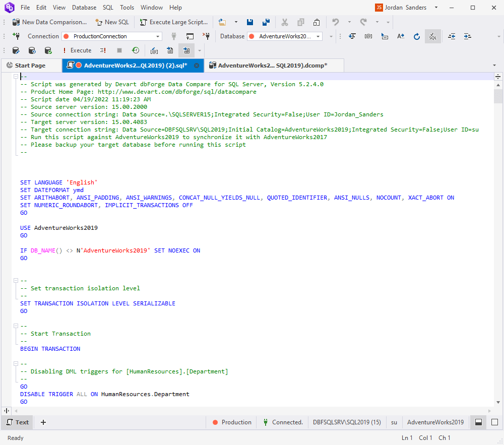Start a New Data Comparison
504x445 pixels.
click(49, 22)
